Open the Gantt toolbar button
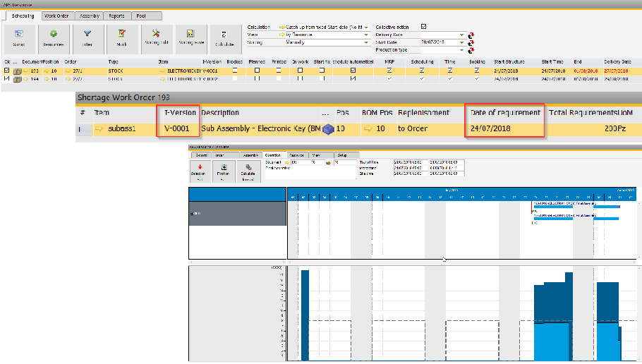642x364 pixels. [x=19, y=39]
